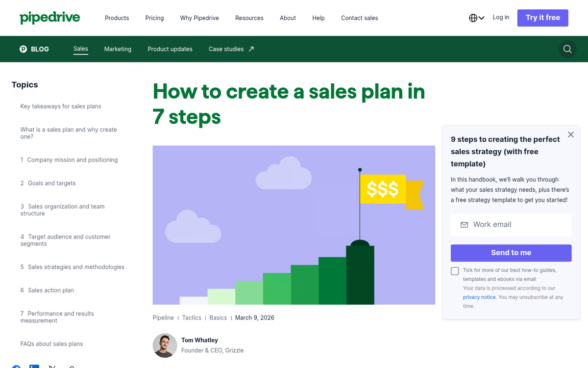
Task: Click the Send to me button
Action: pos(511,253)
